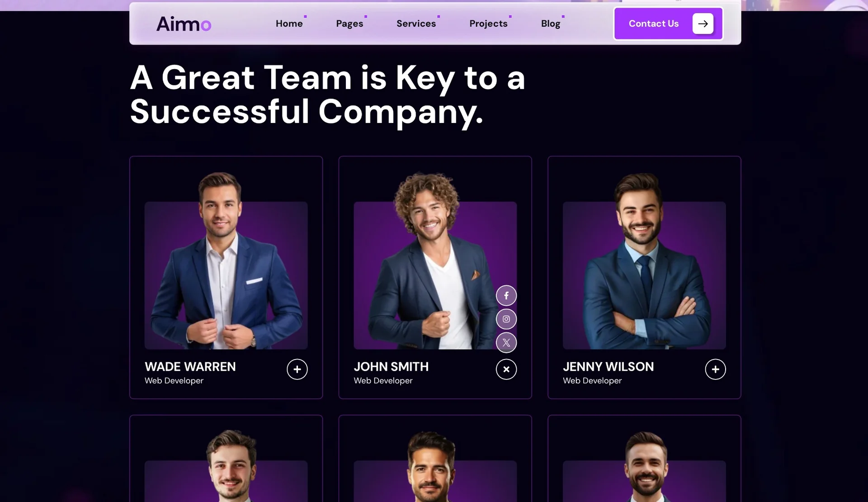The image size is (868, 502).
Task: Open the Blog menu item
Action: click(x=551, y=24)
